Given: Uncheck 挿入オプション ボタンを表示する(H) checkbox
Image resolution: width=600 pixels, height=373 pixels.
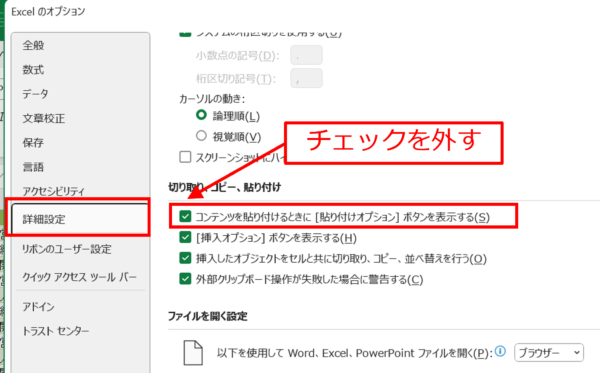Looking at the screenshot, I should click(x=185, y=237).
